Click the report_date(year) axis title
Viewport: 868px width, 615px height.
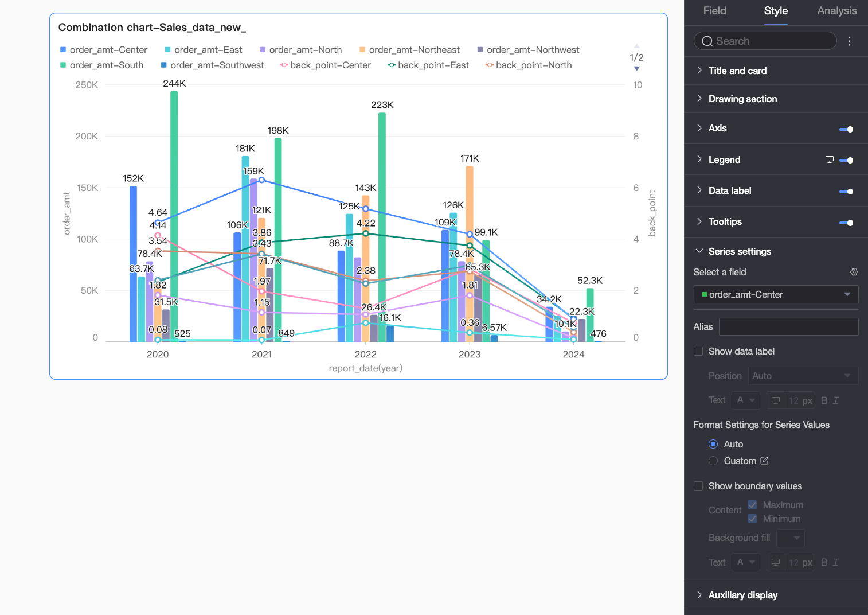pos(366,368)
